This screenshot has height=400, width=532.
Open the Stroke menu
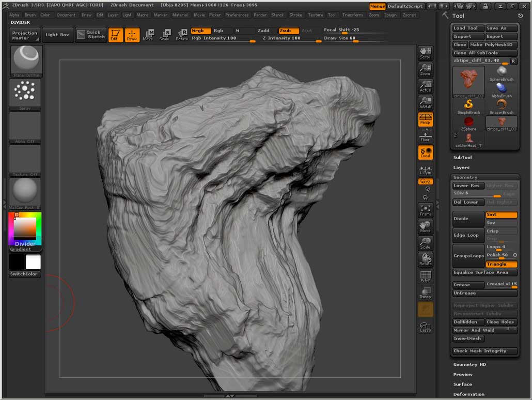[295, 15]
